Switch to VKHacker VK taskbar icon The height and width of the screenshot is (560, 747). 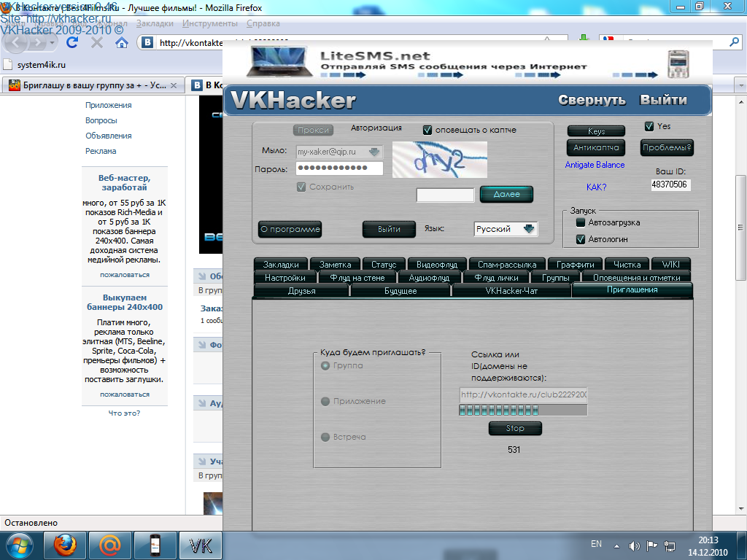click(x=201, y=545)
